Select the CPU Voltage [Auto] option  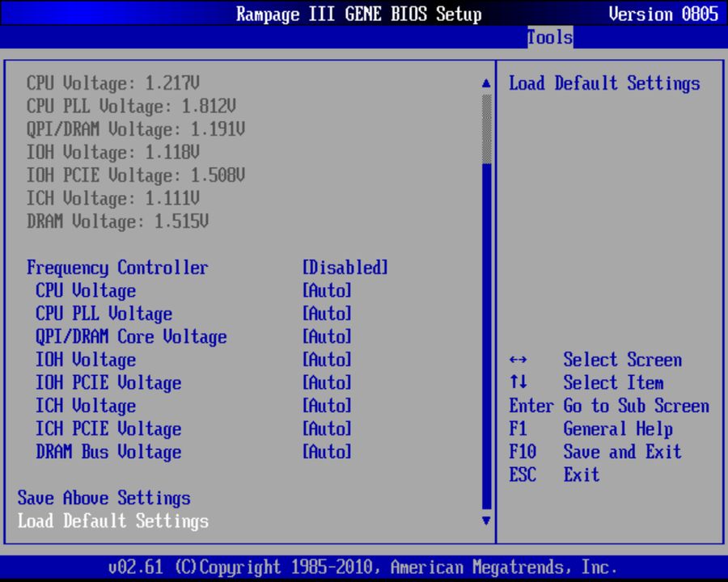pyautogui.click(x=327, y=291)
